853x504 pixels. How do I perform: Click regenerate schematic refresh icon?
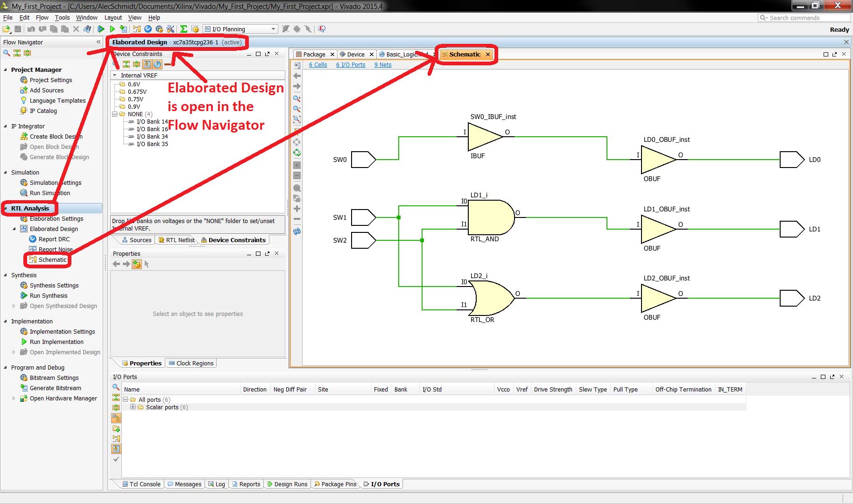(296, 231)
